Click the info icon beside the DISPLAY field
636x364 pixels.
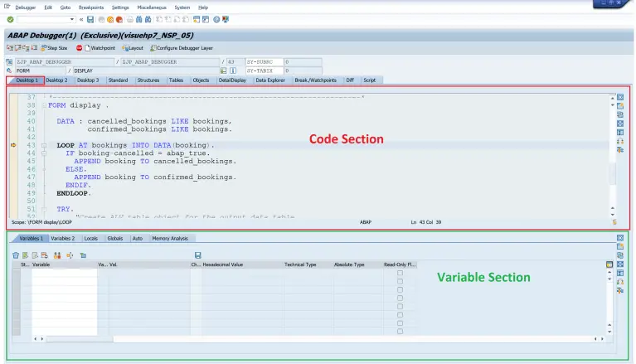pyautogui.click(x=233, y=70)
